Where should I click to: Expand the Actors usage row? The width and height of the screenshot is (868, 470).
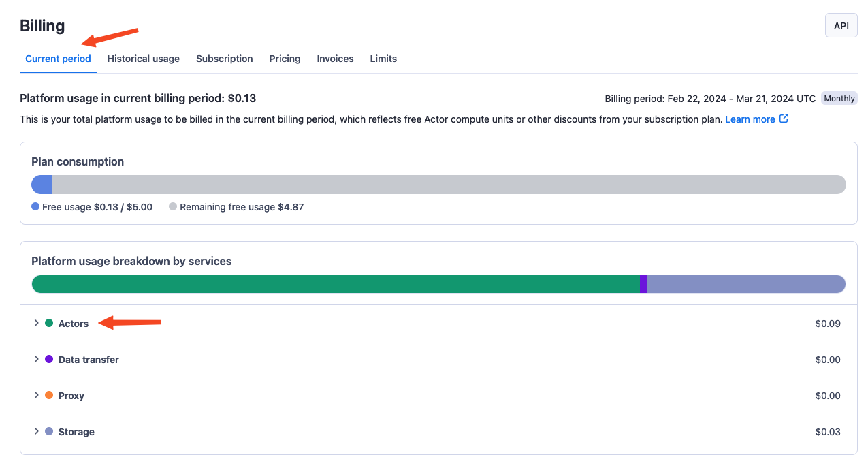[36, 323]
